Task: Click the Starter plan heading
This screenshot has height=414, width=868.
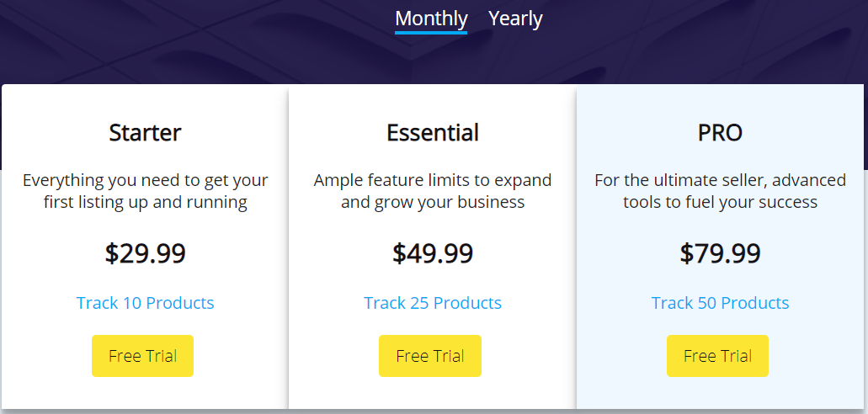Action: tap(145, 133)
